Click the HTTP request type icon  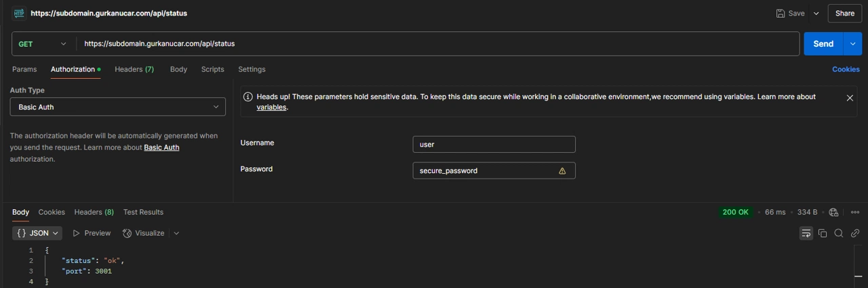(x=19, y=13)
